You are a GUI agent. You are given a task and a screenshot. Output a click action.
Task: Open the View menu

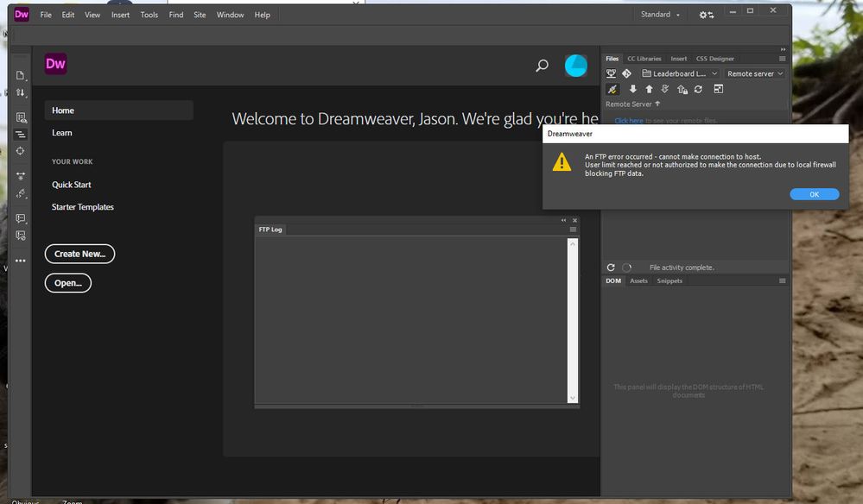92,15
